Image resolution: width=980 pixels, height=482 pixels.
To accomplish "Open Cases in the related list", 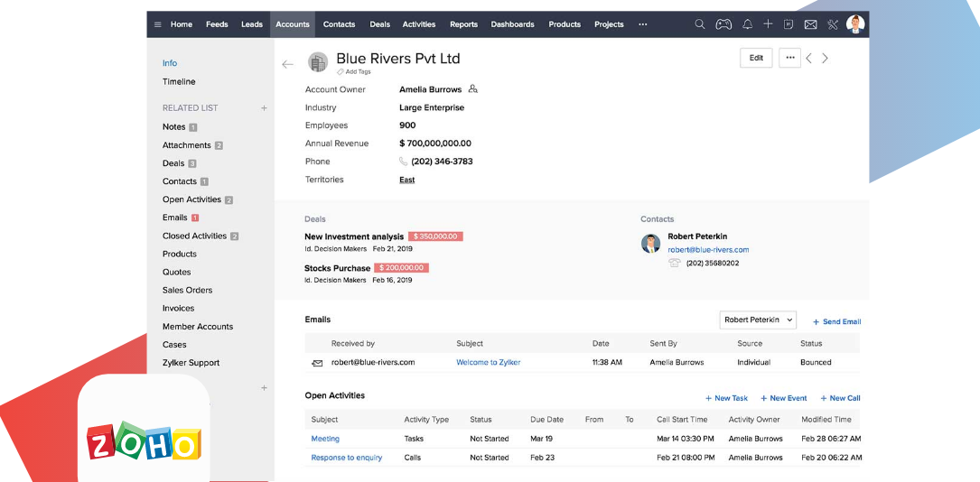I will pyautogui.click(x=174, y=345).
